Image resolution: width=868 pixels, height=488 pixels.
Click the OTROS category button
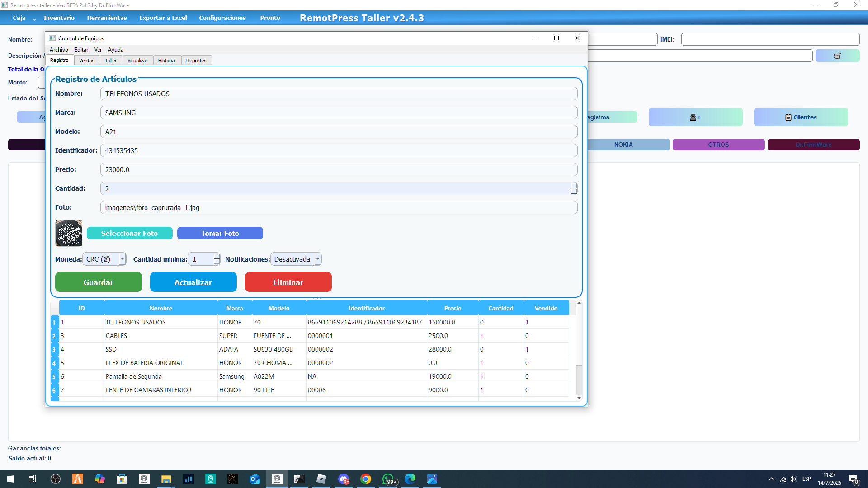point(718,145)
